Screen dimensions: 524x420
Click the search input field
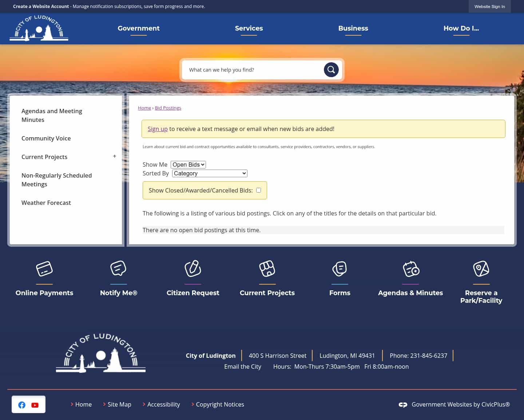coord(253,70)
